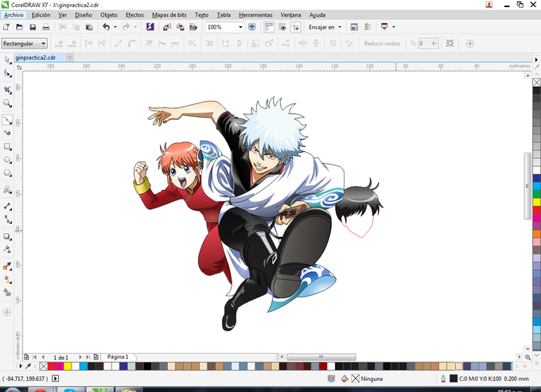
Task: Click the Print icon in toolbar
Action: [x=45, y=27]
